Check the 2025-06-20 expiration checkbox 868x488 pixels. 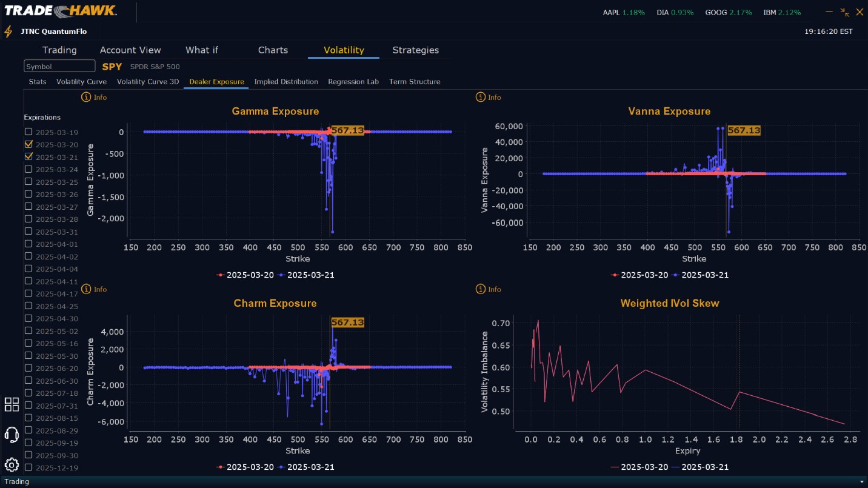[x=28, y=368]
